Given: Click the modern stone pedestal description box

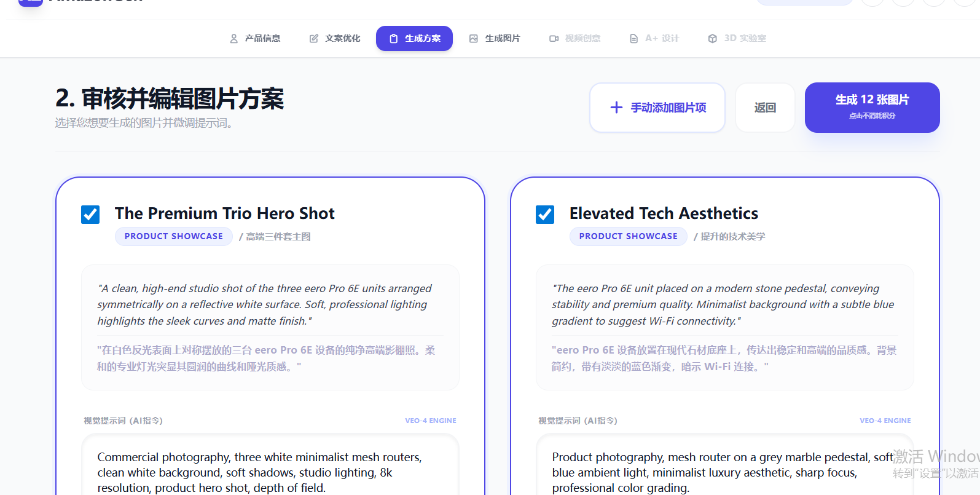Looking at the screenshot, I should 724,327.
